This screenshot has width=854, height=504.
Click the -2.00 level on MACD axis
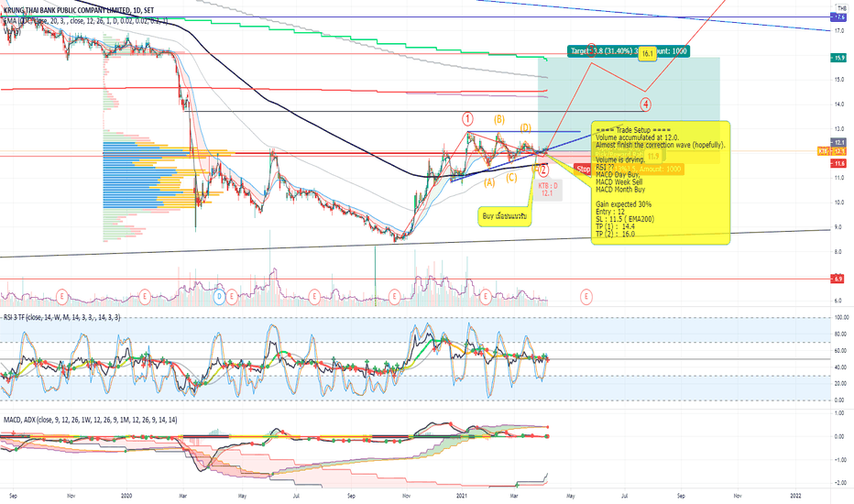pyautogui.click(x=840, y=482)
